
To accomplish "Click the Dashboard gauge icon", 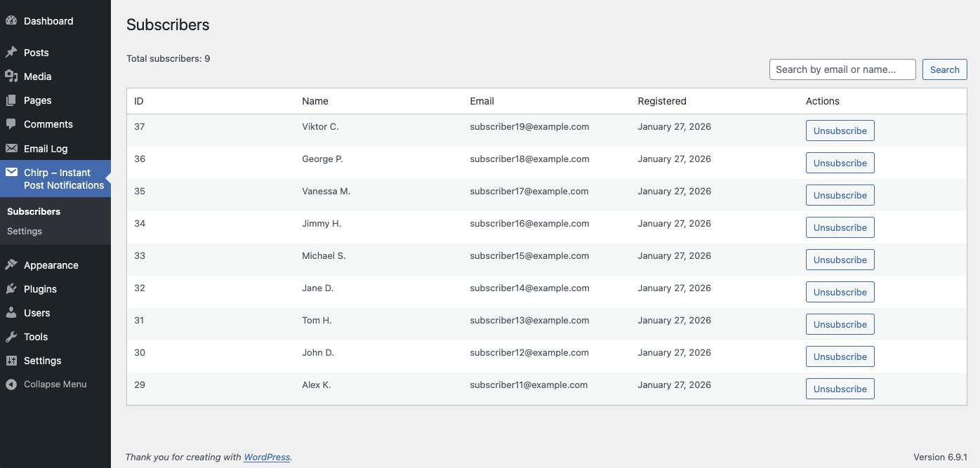I will (11, 21).
